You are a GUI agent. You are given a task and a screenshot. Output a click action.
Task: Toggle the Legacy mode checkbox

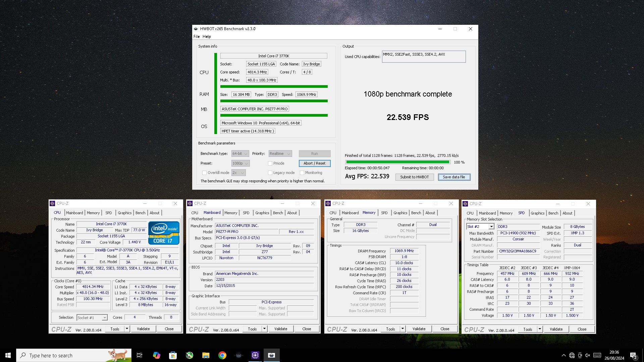[x=270, y=173]
